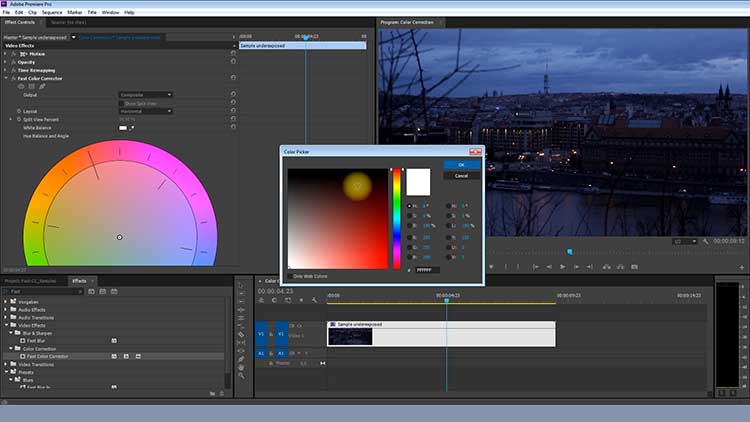Click the Export Frame camera icon
The width and height of the screenshot is (750, 422).
(x=634, y=267)
